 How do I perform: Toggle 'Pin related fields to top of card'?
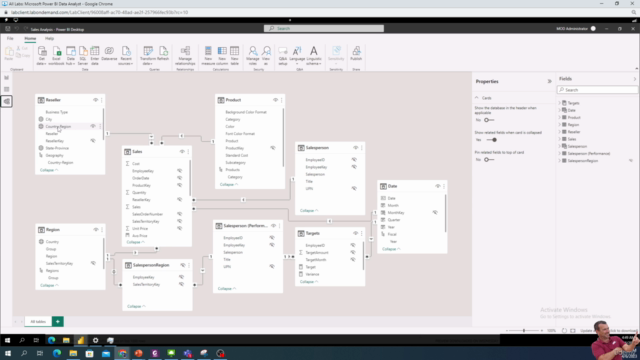coord(489,160)
